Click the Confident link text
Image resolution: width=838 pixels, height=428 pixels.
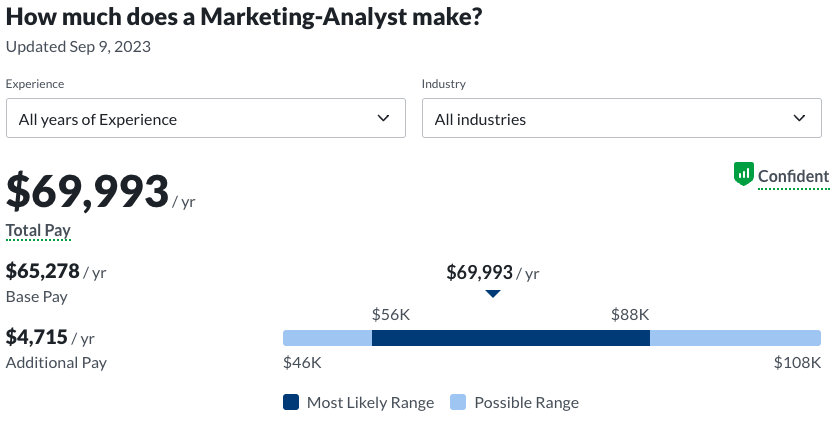click(793, 177)
